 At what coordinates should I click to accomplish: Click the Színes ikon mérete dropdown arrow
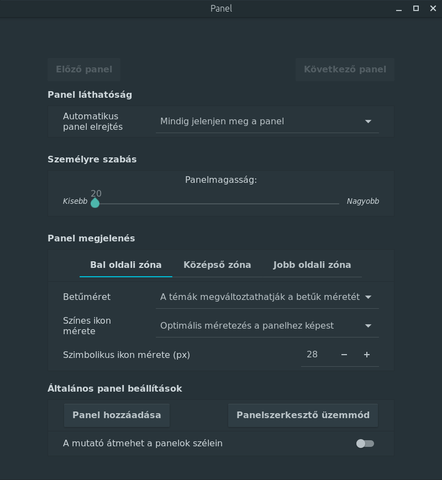pyautogui.click(x=368, y=326)
